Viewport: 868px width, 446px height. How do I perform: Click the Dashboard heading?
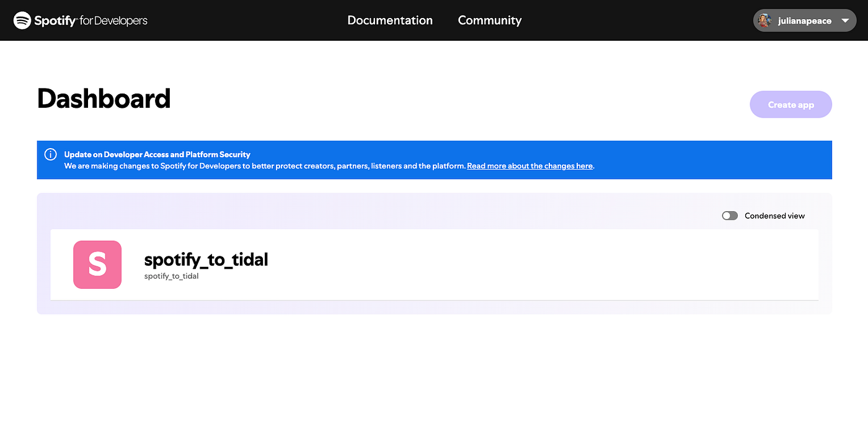(104, 98)
